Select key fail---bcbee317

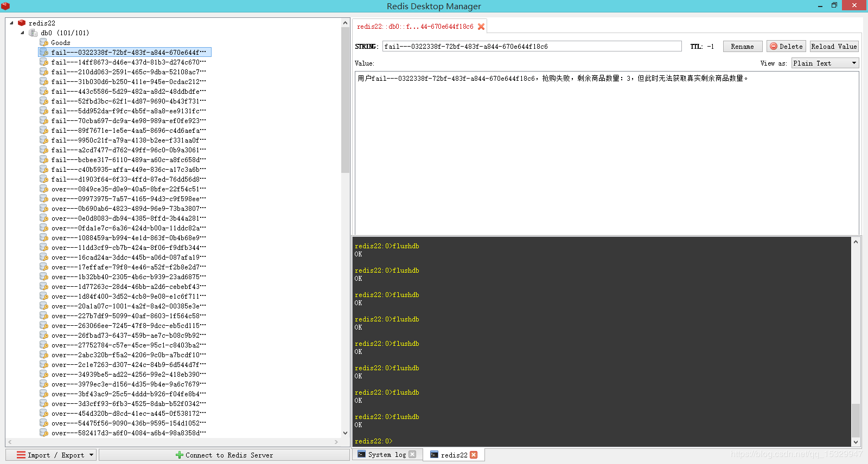(129, 159)
